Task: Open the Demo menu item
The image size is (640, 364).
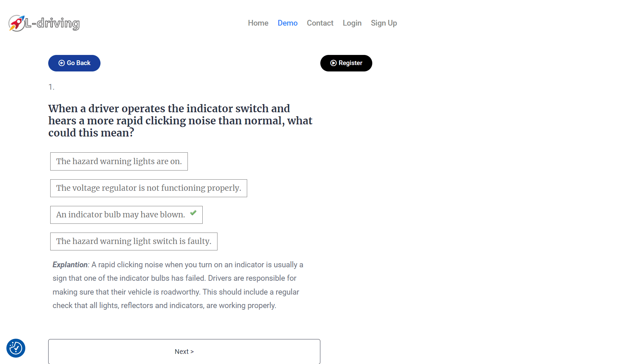Action: pos(287,23)
